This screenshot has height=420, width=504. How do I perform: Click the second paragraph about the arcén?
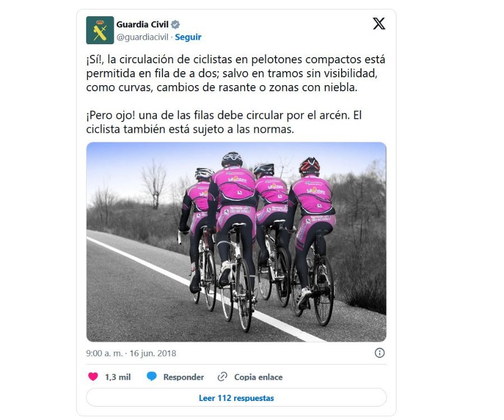point(224,122)
